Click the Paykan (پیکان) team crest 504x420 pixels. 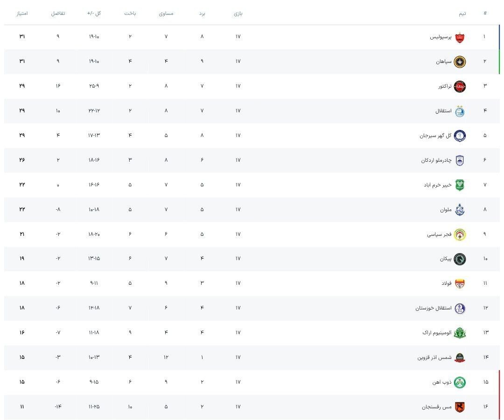pyautogui.click(x=460, y=259)
